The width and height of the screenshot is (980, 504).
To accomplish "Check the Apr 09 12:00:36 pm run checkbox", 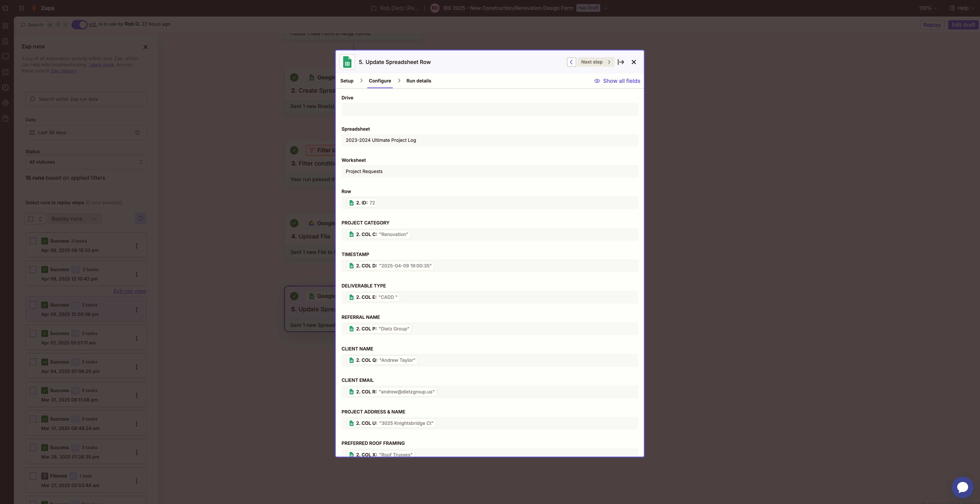I will point(33,305).
